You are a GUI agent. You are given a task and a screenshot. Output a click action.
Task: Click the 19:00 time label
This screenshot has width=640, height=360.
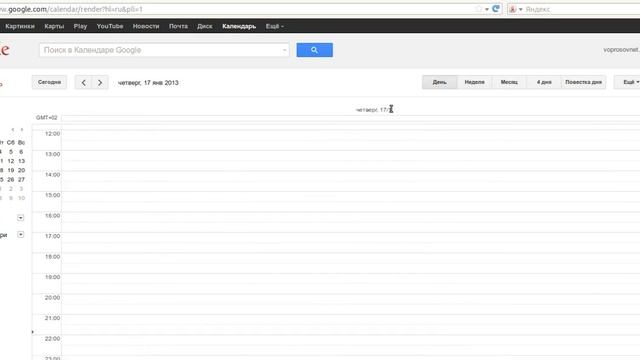click(52, 277)
